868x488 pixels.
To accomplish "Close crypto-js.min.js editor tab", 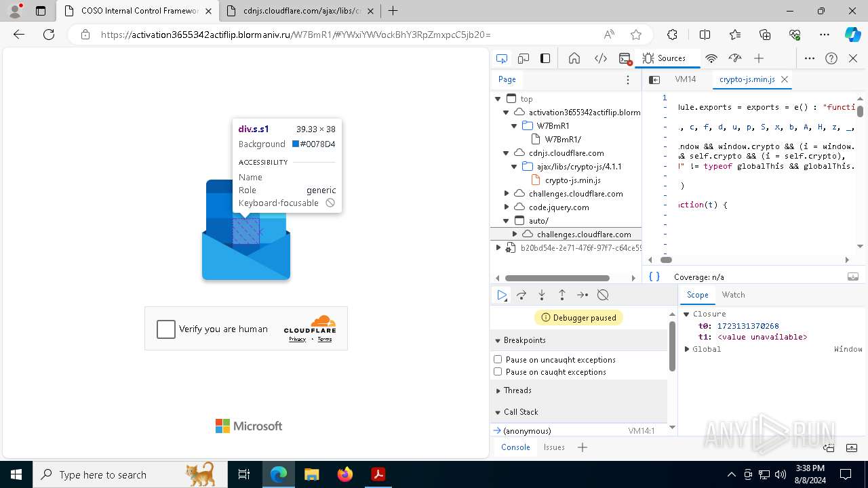I will pyautogui.click(x=785, y=79).
